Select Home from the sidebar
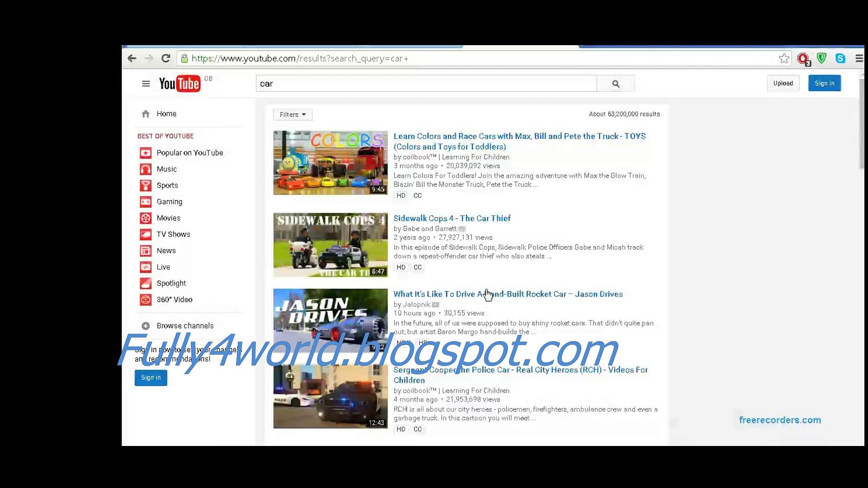This screenshot has width=868, height=488. pos(166,113)
